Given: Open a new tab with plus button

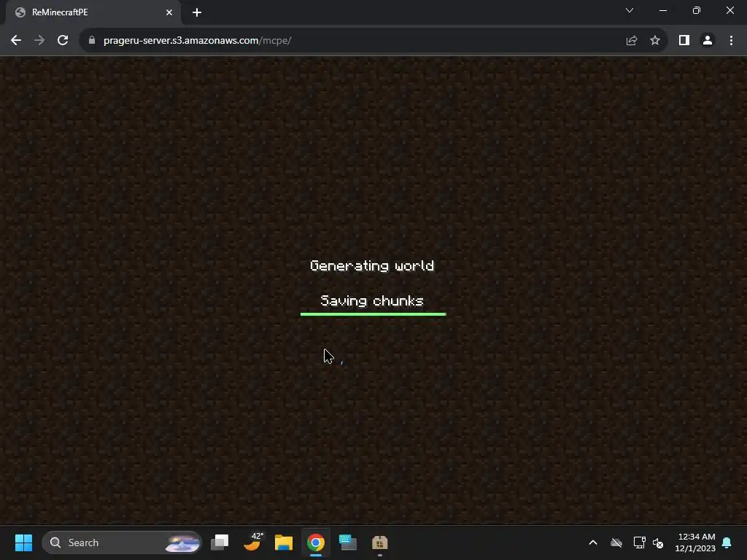Looking at the screenshot, I should (x=197, y=12).
